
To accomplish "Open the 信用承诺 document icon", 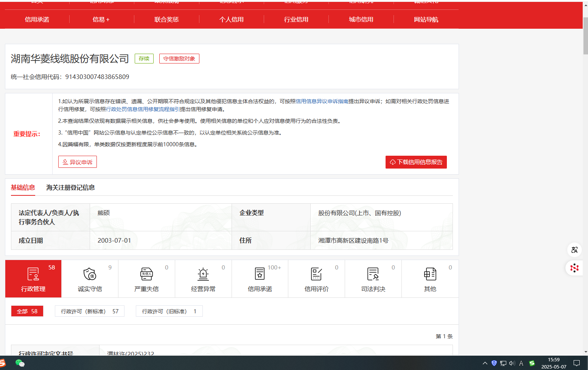I will pos(260,274).
